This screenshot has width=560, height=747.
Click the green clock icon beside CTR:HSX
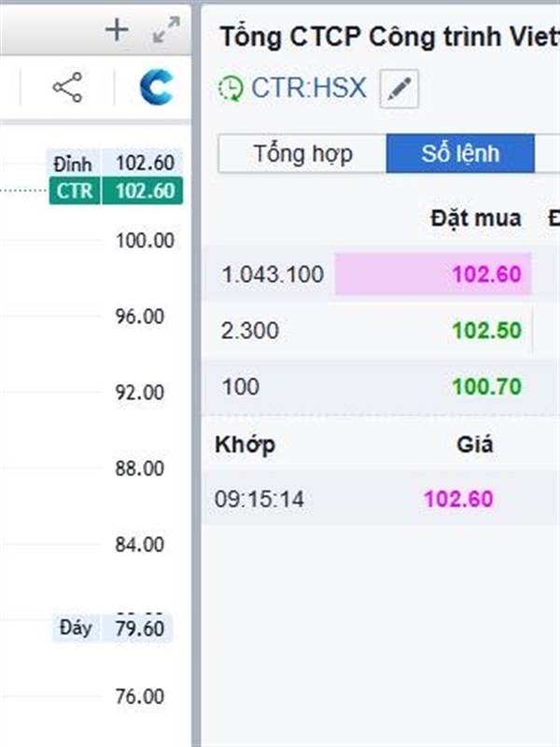pyautogui.click(x=230, y=89)
